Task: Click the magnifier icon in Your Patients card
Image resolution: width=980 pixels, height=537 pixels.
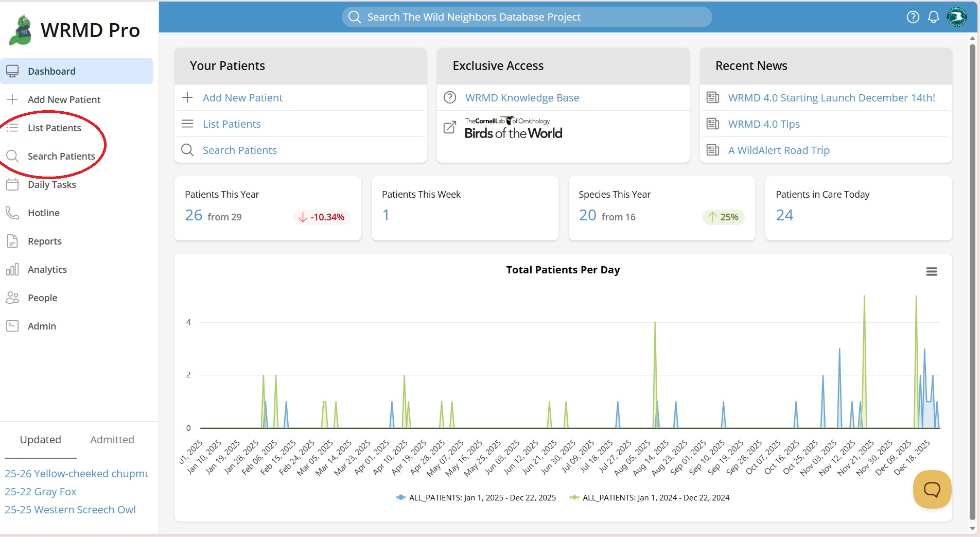Action: tap(187, 150)
